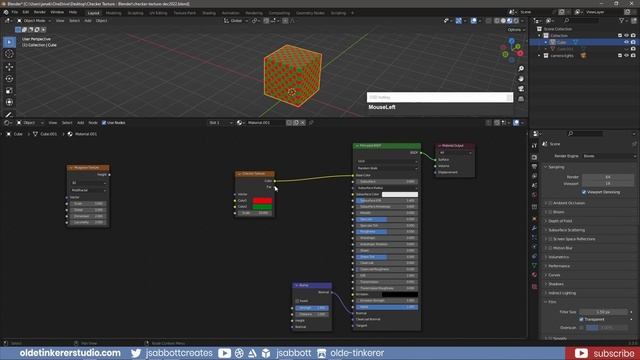Select the Scale tool in viewport toolbar
Viewport: 640px width, 360px height.
(x=9, y=91)
